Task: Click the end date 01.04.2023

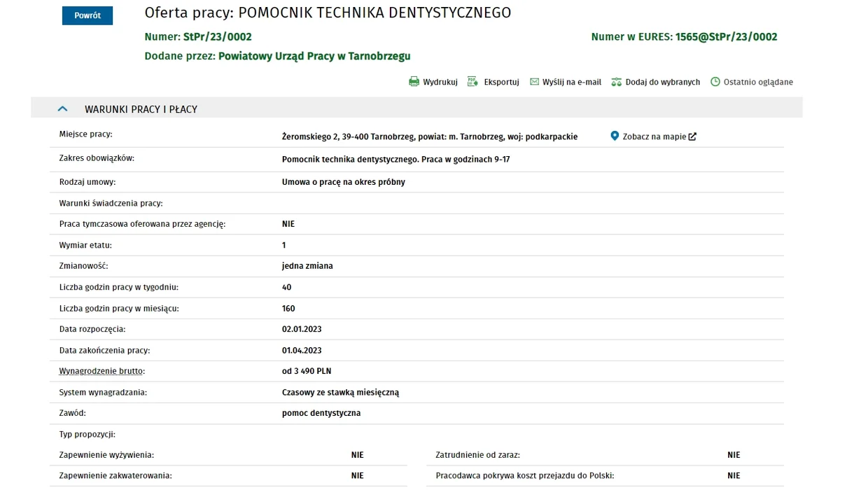Action: click(x=302, y=350)
